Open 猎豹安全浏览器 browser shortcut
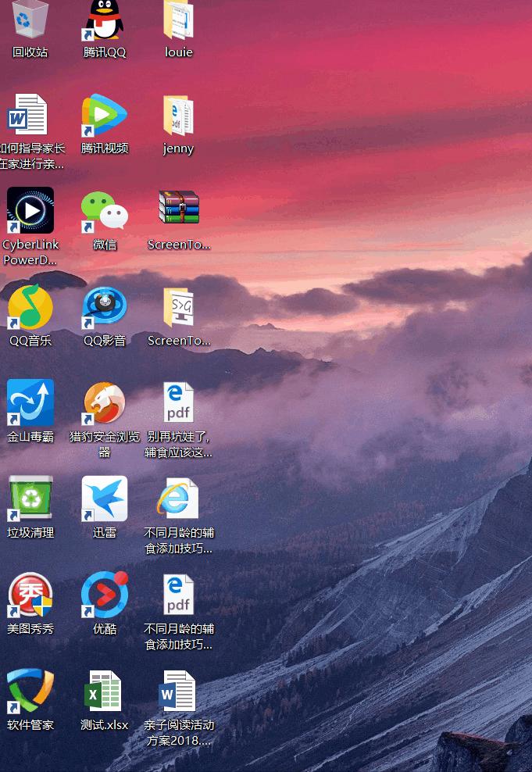The image size is (532, 772). (x=105, y=403)
